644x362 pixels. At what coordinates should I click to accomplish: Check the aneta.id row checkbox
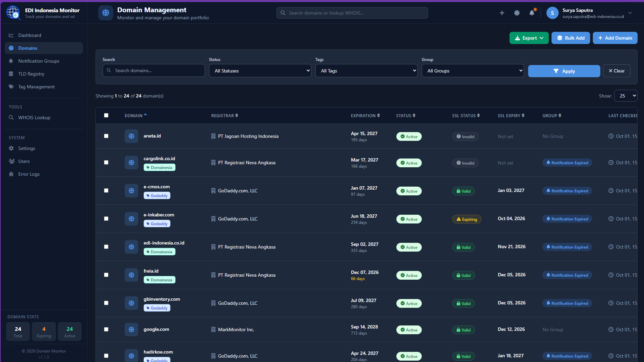(106, 136)
